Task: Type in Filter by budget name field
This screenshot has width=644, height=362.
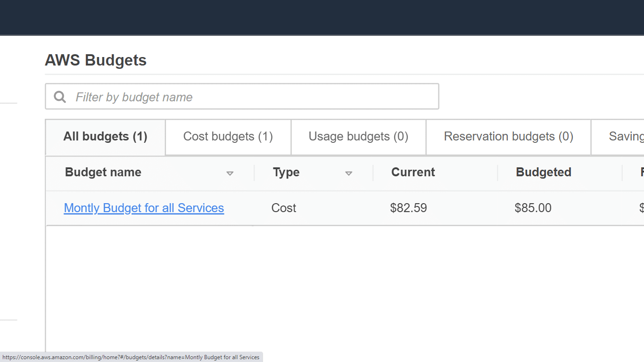Action: point(242,97)
